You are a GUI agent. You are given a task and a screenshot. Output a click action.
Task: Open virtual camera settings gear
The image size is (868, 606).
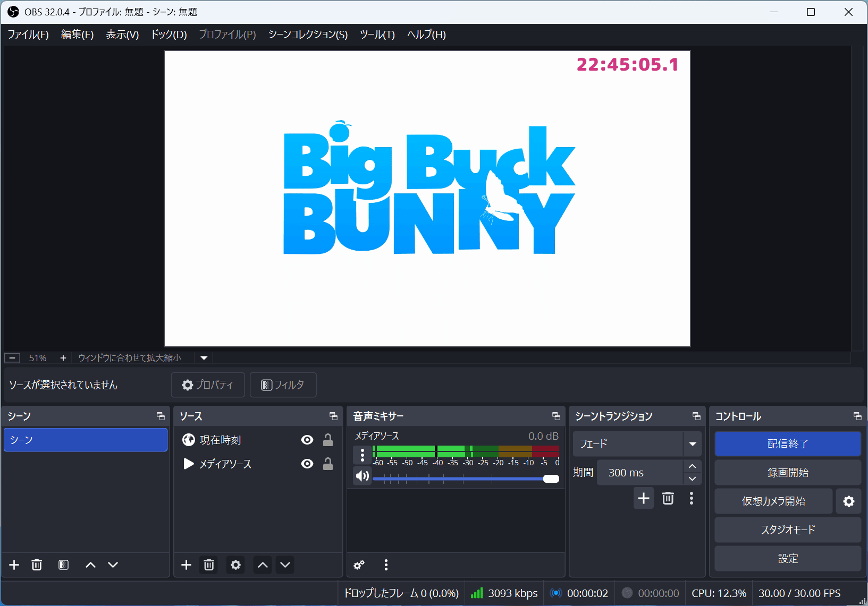[848, 501]
